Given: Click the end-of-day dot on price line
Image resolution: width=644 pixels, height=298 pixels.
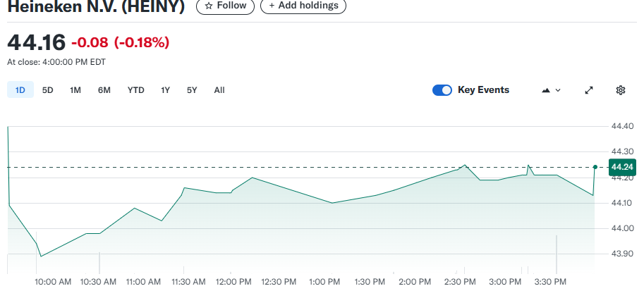Looking at the screenshot, I should pos(595,167).
